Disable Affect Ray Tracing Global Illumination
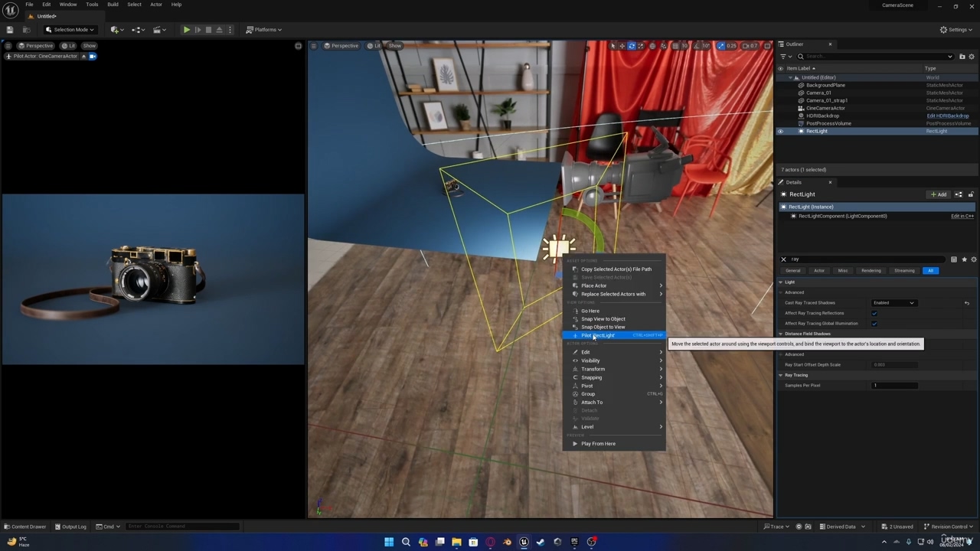 coord(874,323)
